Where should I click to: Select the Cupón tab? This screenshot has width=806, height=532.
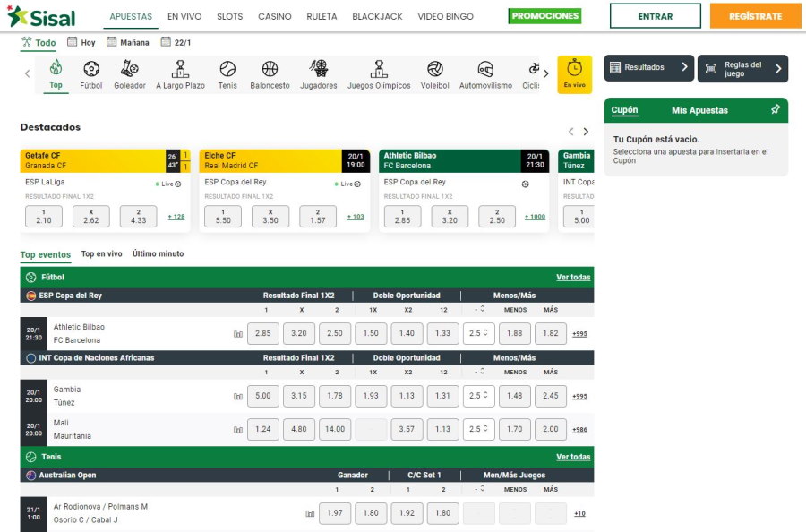pos(624,110)
